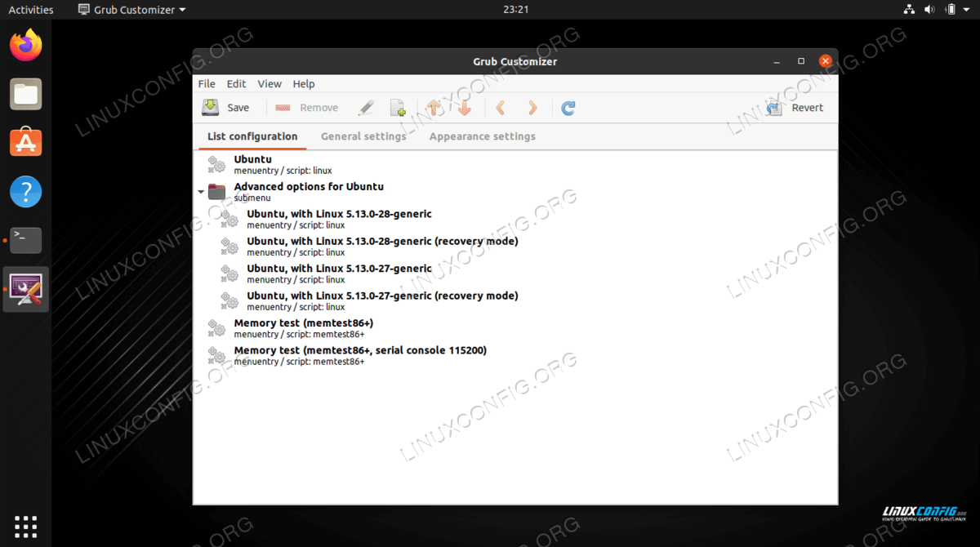Click the gear icon beside Ubuntu entry
Screen dimensions: 980x547
[216, 164]
